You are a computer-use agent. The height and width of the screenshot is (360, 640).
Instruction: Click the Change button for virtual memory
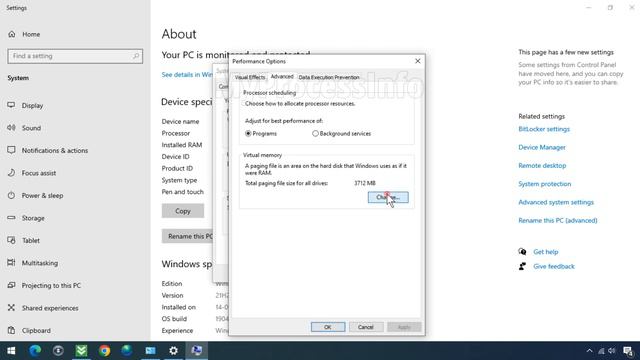pyautogui.click(x=388, y=197)
